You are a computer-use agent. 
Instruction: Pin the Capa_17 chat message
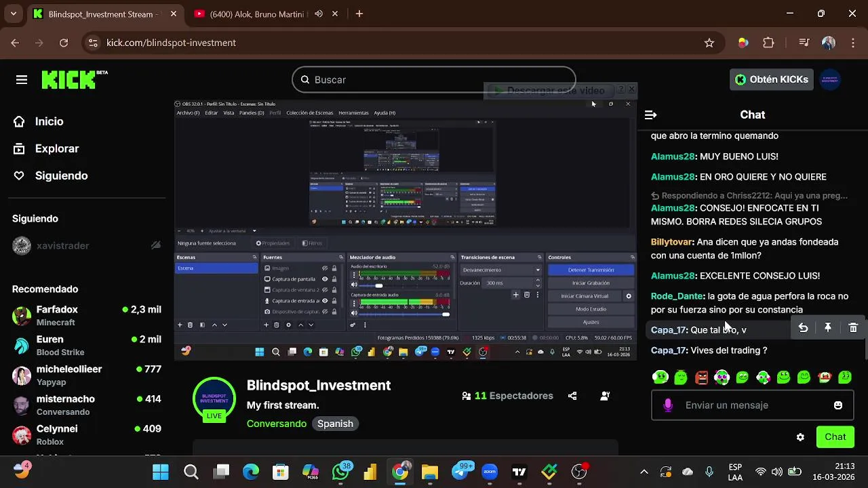(x=828, y=328)
